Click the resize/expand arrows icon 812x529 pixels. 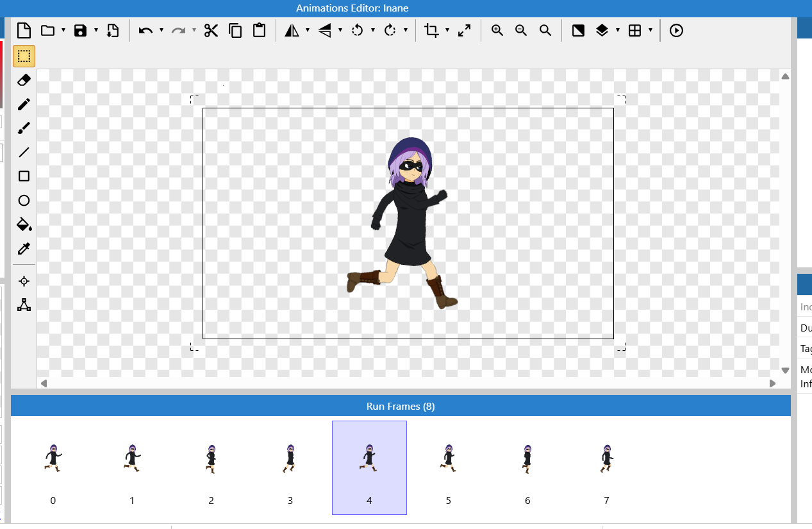tap(465, 30)
